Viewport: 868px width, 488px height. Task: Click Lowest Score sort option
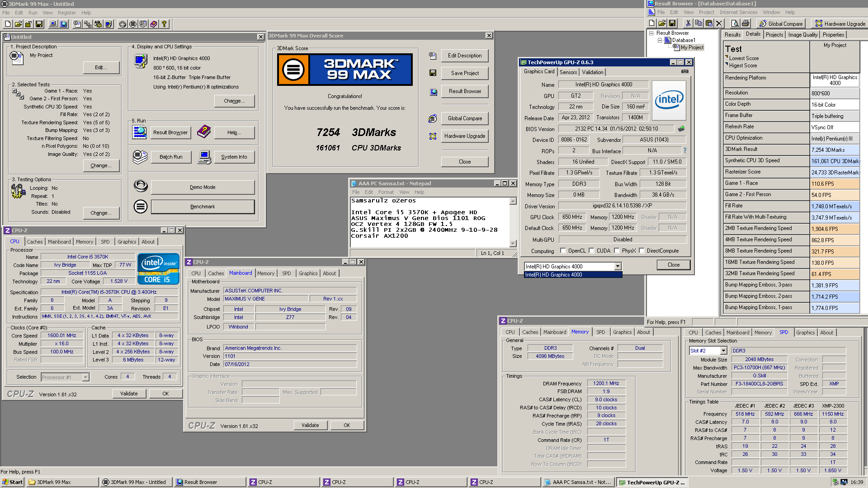pyautogui.click(x=744, y=58)
